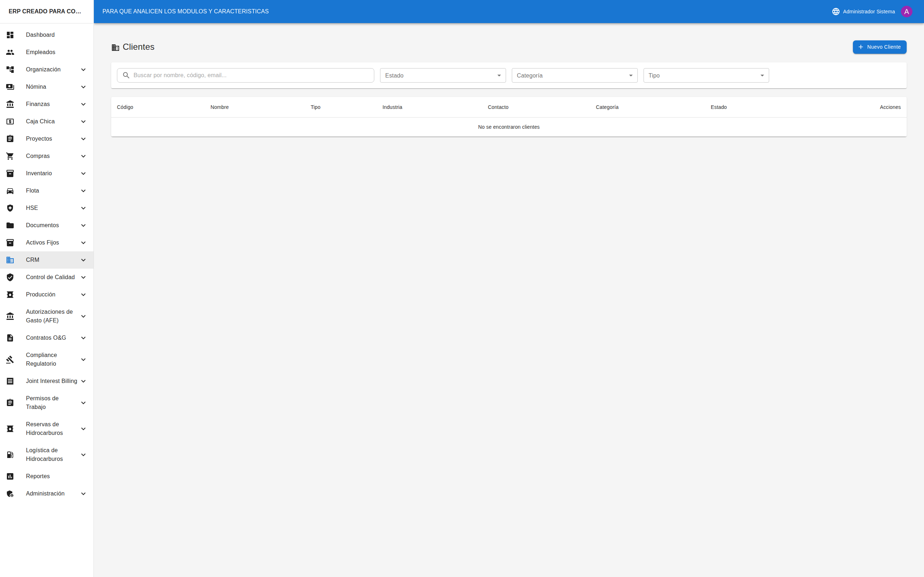Click the search magnifier in the search bar
The width and height of the screenshot is (924, 577).
coord(126,75)
